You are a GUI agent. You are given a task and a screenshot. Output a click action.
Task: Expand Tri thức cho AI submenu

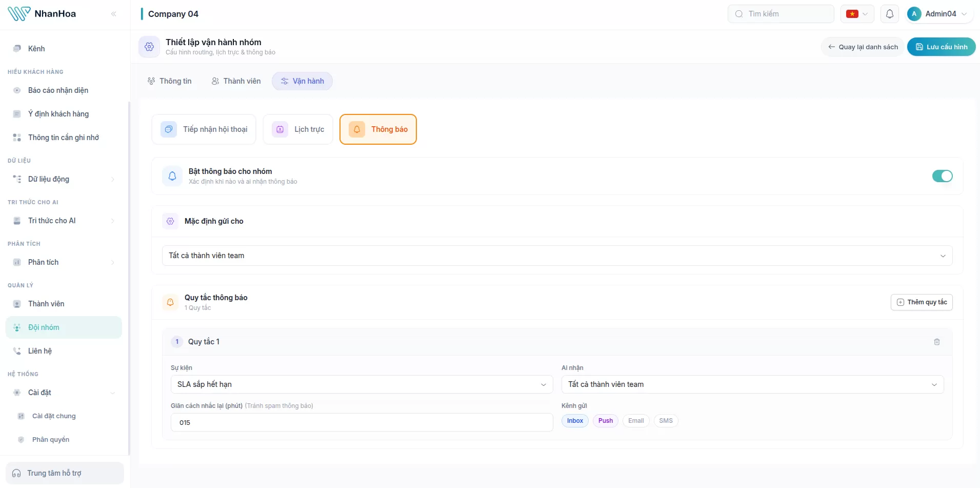click(113, 221)
